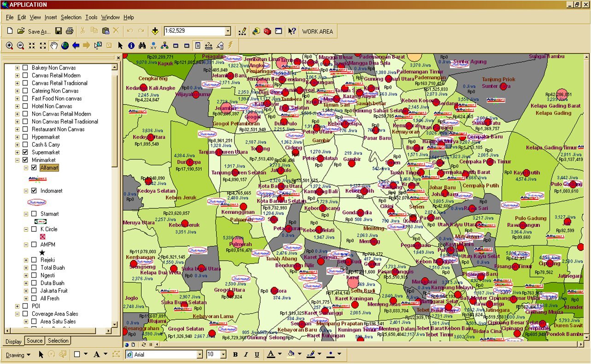The image size is (591, 364).
Task: Launch ArcCatalog from the toolbar
Action: tap(256, 31)
